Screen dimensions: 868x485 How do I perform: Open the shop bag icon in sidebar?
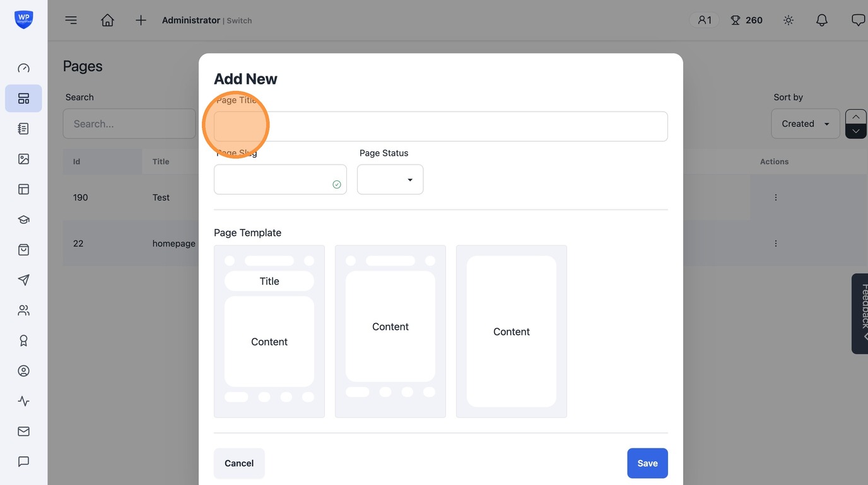click(23, 250)
